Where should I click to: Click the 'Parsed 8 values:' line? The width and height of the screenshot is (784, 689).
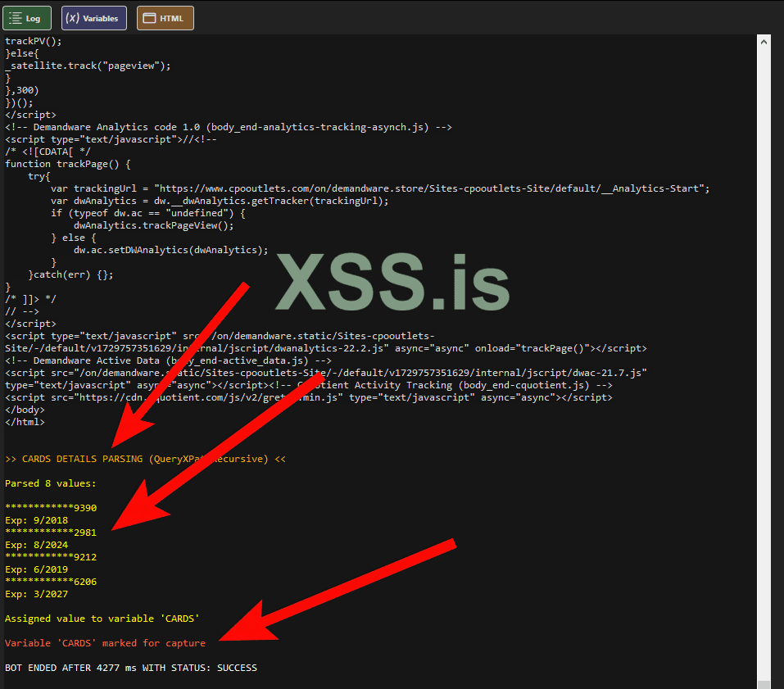point(51,483)
